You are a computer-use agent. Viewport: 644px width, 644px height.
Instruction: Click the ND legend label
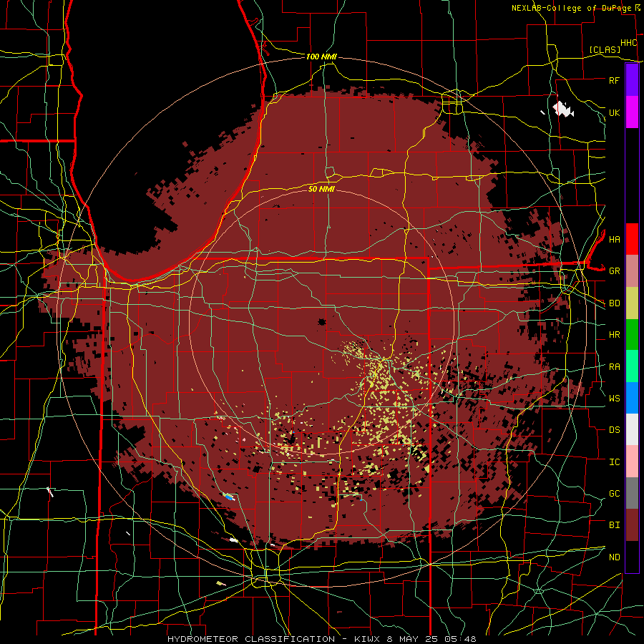point(614,557)
